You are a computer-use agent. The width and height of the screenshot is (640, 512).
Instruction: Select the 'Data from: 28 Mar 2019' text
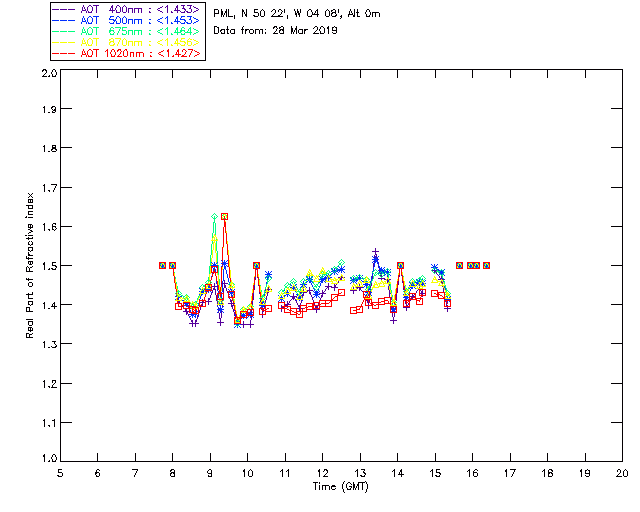click(275, 30)
